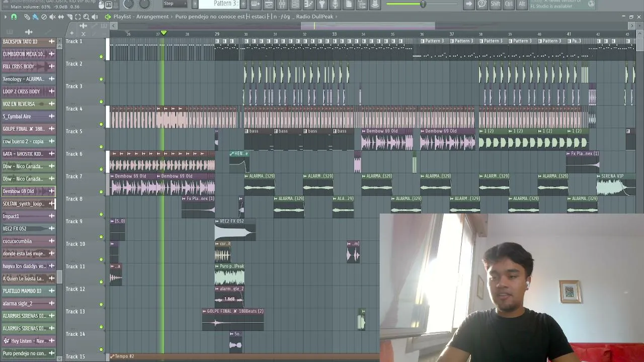Click the arrow left of Pattern 3
The width and height of the screenshot is (644, 362).
pos(195,4)
